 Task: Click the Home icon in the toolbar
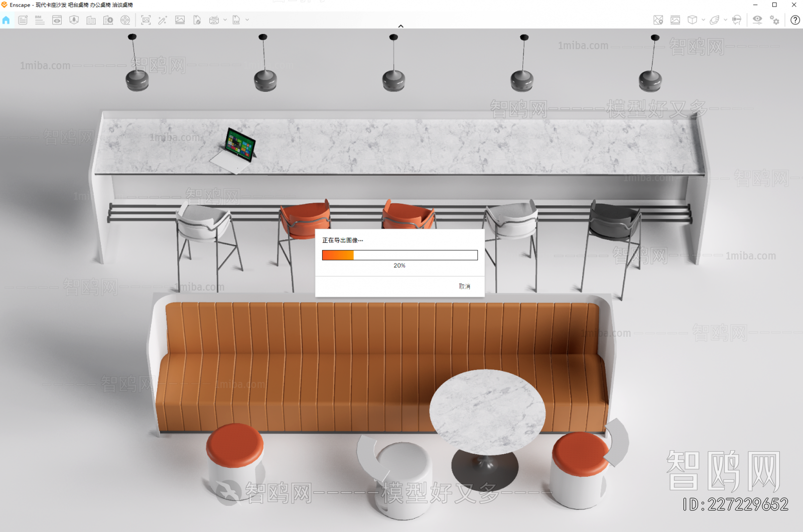(6, 20)
